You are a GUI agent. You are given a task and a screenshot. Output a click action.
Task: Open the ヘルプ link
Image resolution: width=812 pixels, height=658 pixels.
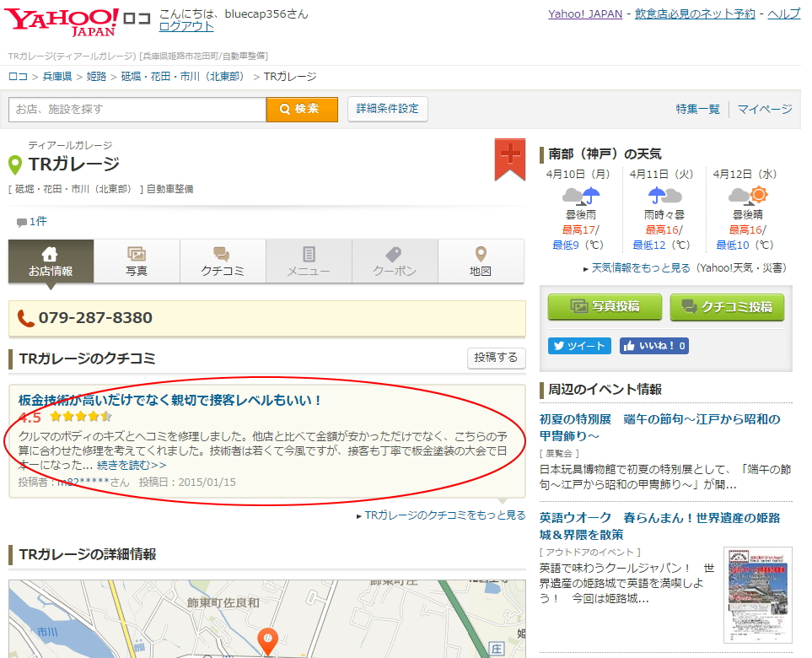tap(783, 14)
